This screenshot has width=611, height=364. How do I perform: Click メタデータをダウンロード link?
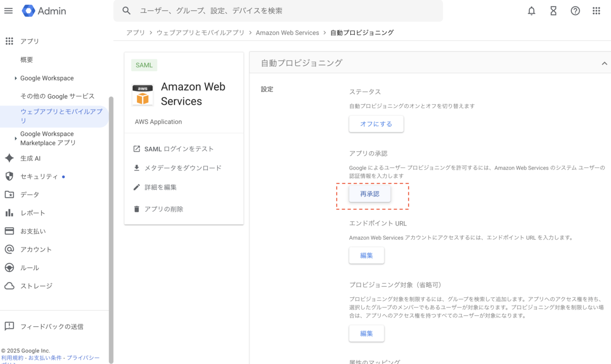point(183,168)
